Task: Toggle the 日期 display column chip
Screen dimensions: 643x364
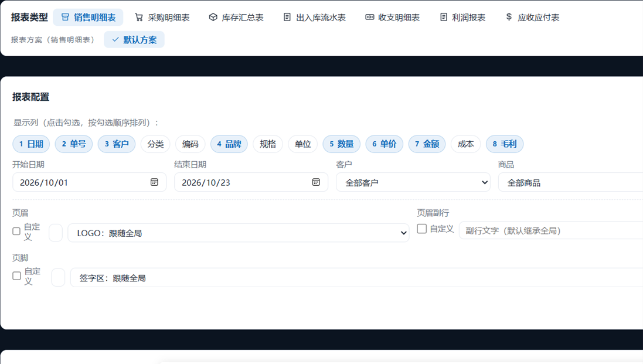Action: pos(31,144)
